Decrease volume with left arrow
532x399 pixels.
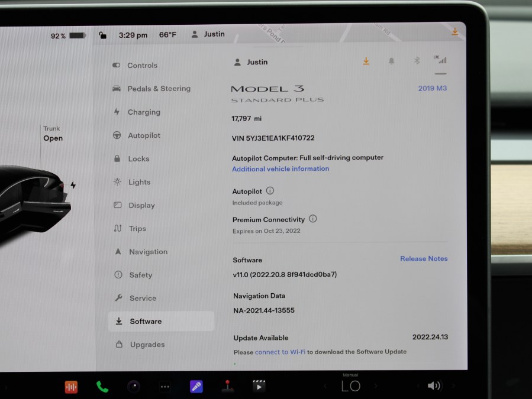(419, 386)
